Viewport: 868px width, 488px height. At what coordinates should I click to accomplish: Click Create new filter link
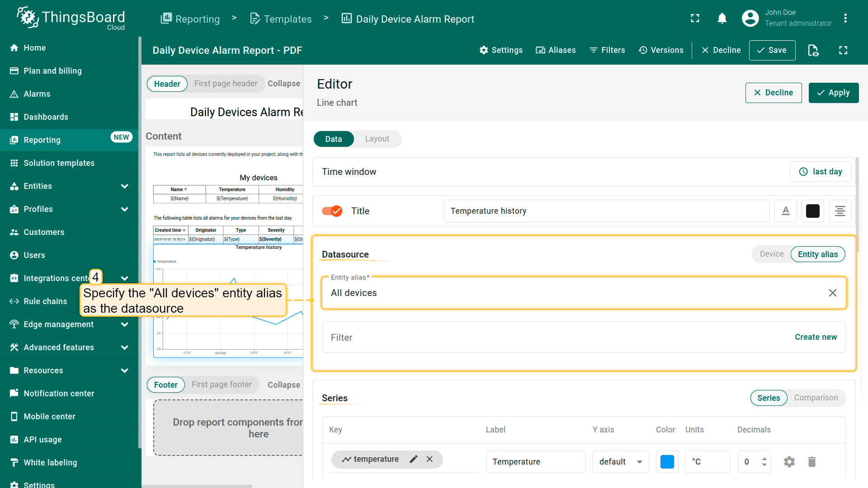816,337
